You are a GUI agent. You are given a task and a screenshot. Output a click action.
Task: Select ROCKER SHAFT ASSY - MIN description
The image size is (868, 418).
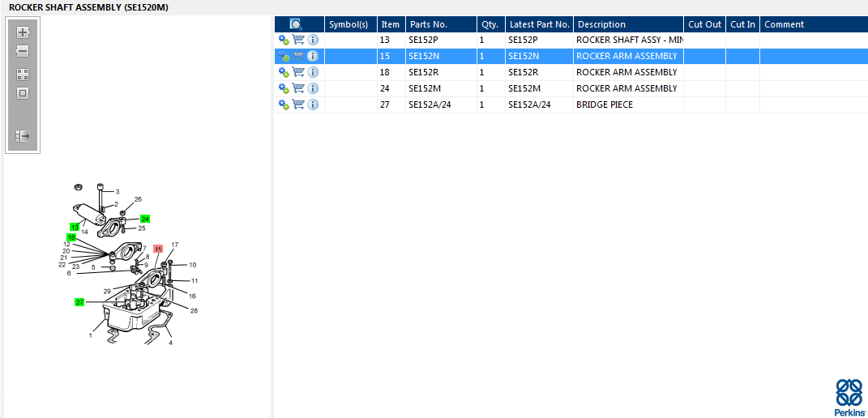pyautogui.click(x=630, y=40)
